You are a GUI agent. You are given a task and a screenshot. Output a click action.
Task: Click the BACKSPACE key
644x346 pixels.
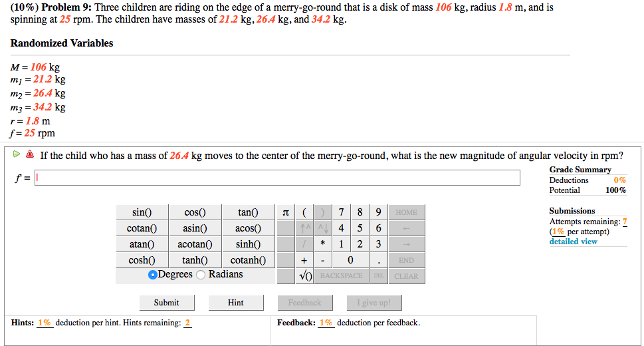click(342, 276)
